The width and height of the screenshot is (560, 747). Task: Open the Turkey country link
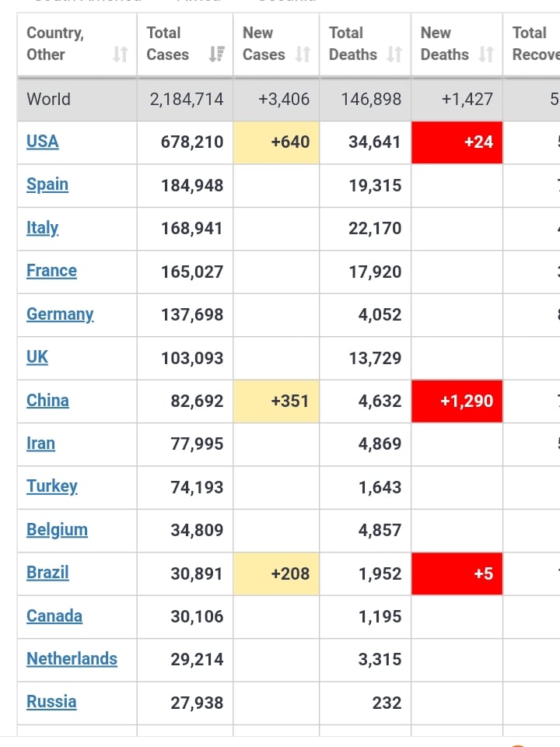pyautogui.click(x=52, y=486)
